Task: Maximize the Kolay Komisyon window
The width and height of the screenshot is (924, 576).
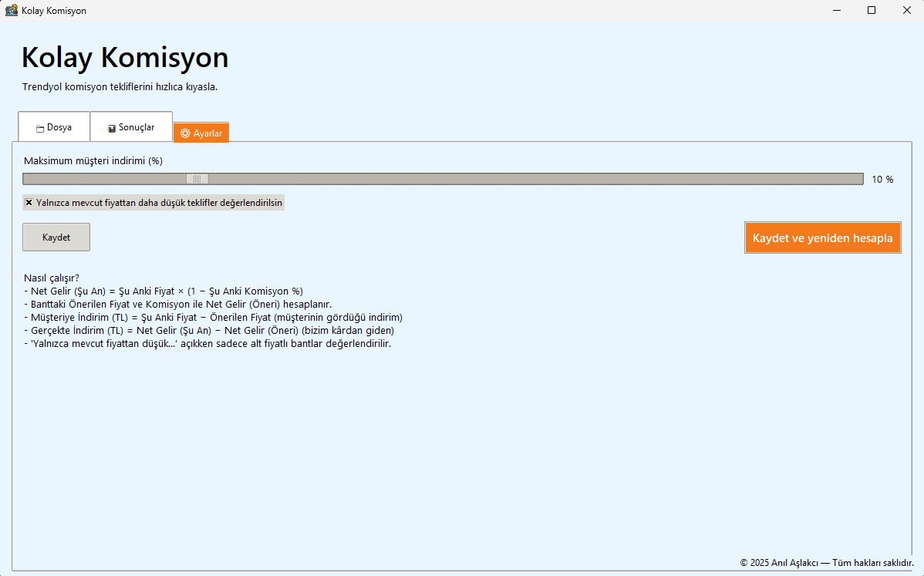Action: [872, 11]
